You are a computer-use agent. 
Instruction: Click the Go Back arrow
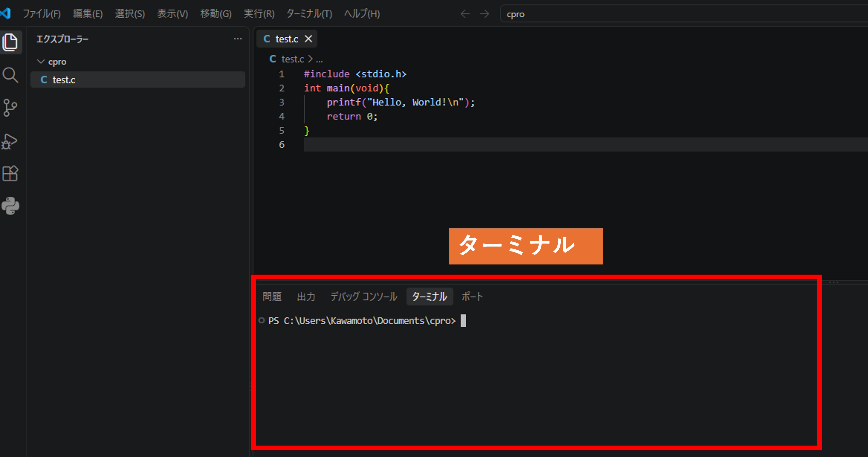click(465, 14)
